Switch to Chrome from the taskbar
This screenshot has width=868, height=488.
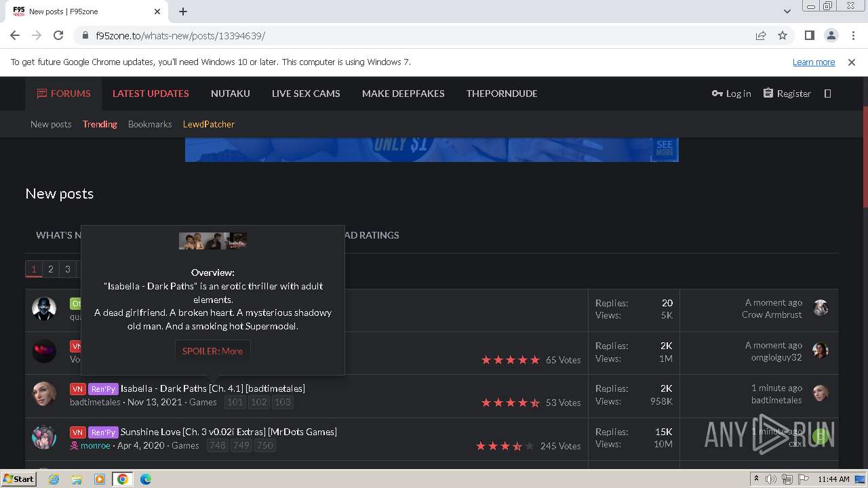click(x=123, y=479)
